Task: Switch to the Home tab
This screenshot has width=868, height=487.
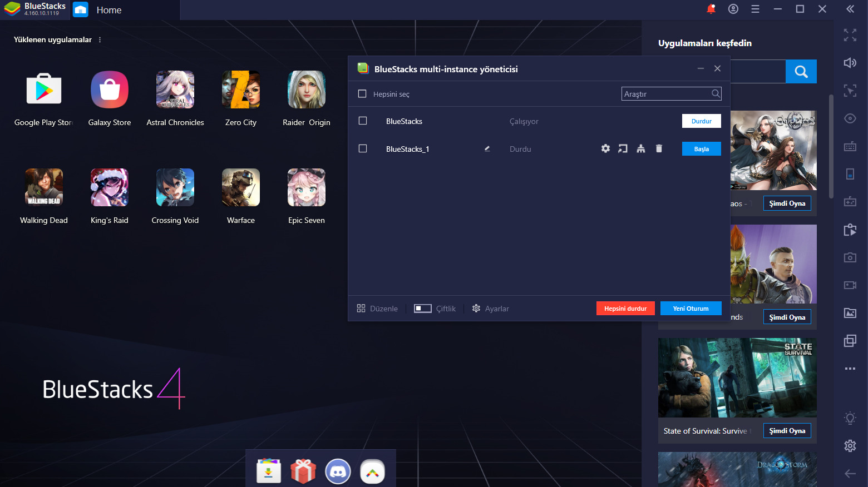Action: tap(108, 10)
